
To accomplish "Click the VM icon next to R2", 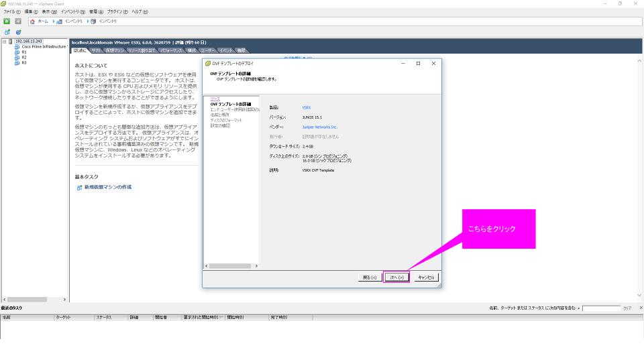I will [17, 58].
